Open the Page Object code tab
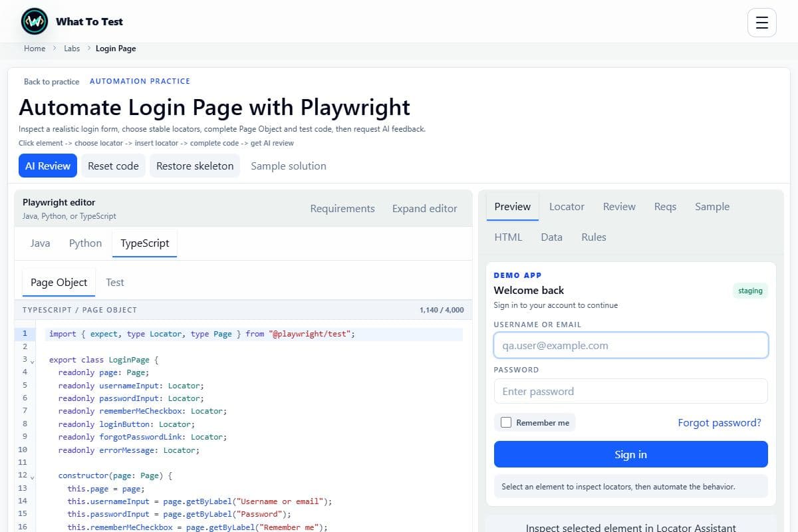 (59, 283)
